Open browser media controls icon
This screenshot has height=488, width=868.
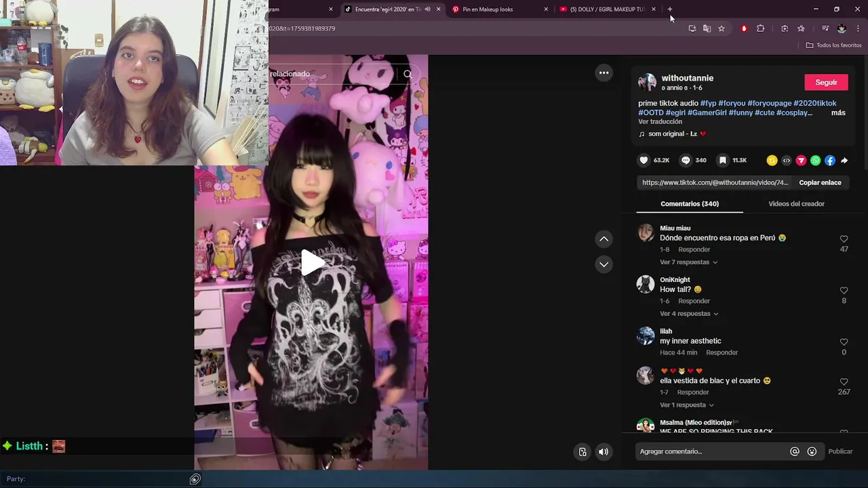[825, 28]
